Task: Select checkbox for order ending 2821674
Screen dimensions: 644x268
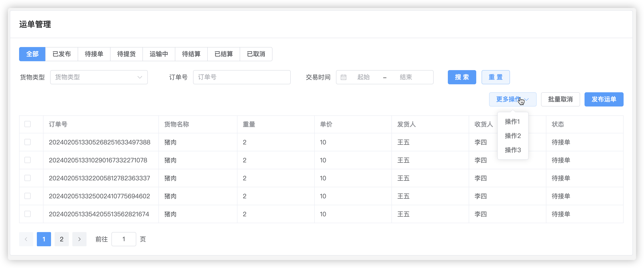Action: point(28,214)
